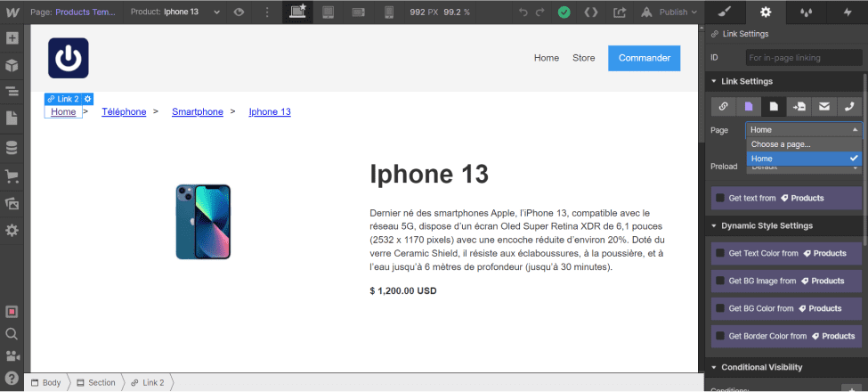868x392 pixels.
Task: Open the CMS Collections panel
Action: point(12,148)
